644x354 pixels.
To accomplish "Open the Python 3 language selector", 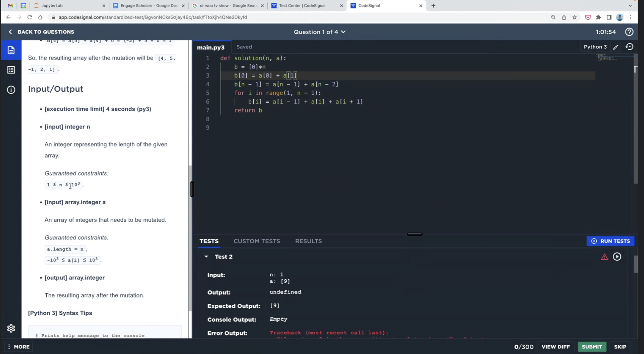I will pyautogui.click(x=595, y=47).
